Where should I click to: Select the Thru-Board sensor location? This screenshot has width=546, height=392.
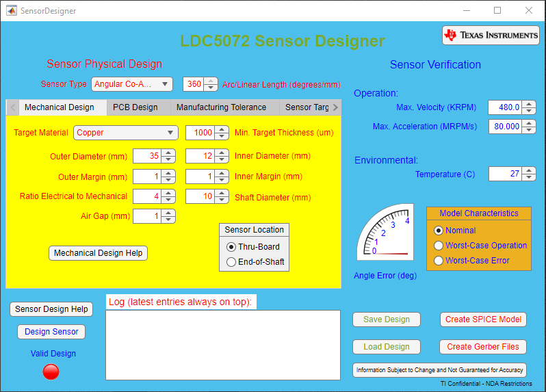(x=231, y=247)
